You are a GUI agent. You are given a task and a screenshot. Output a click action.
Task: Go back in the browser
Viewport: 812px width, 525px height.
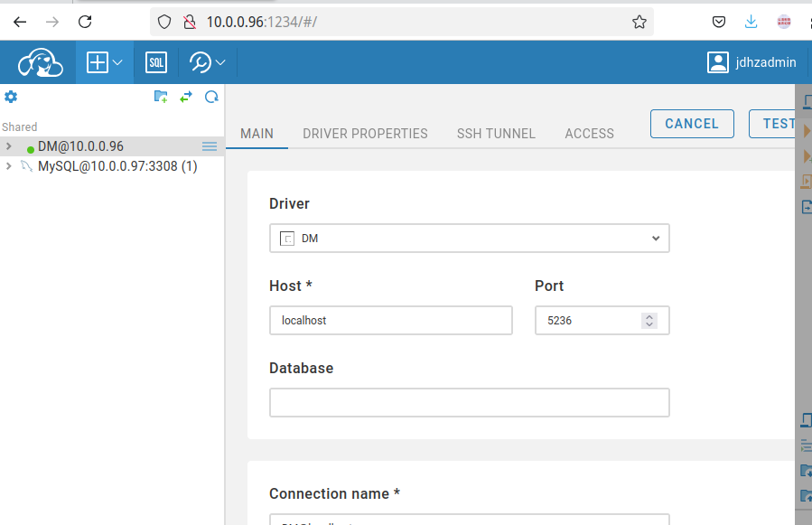[20, 22]
